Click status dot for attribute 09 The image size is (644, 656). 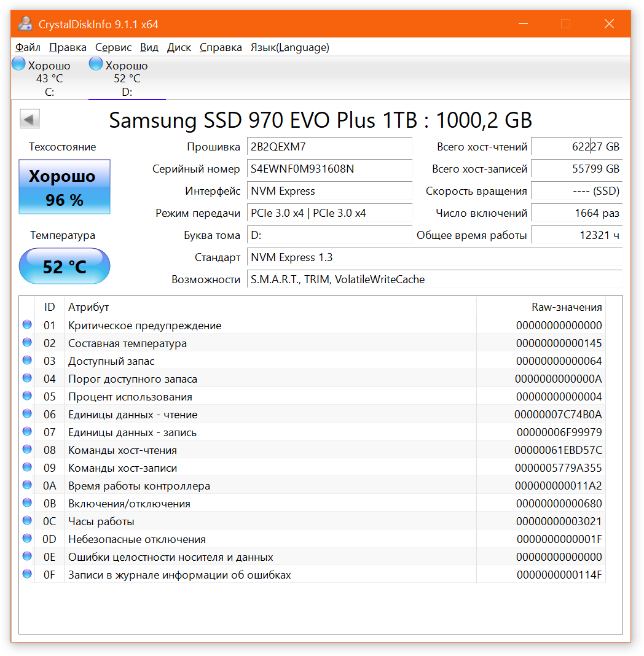coord(27,466)
